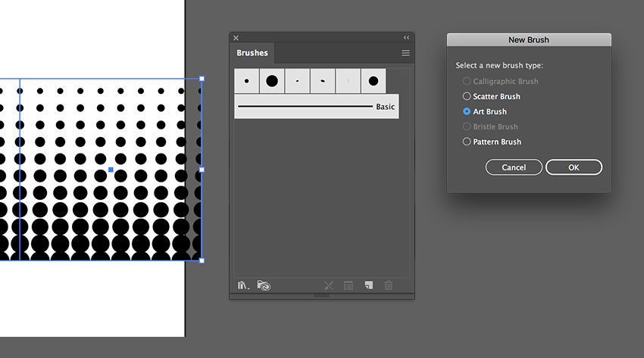Open the Brushes panel hamburger menu
The height and width of the screenshot is (358, 644).
pos(405,53)
